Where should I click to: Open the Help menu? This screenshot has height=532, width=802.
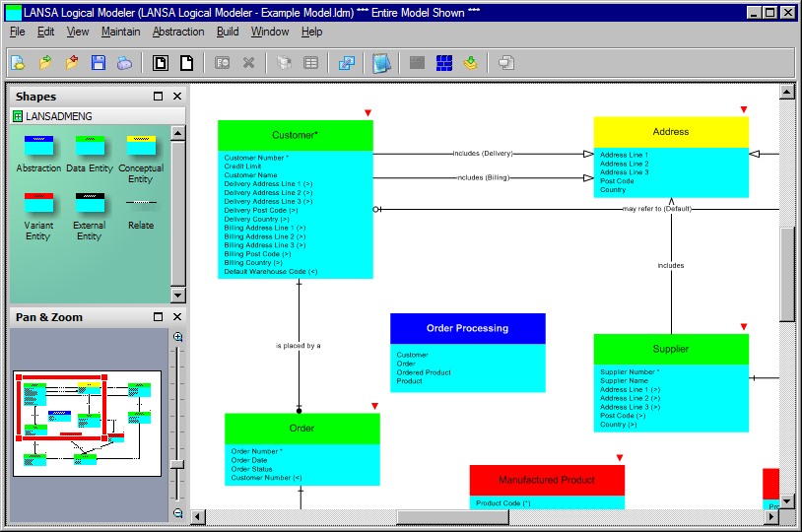pyautogui.click(x=311, y=32)
